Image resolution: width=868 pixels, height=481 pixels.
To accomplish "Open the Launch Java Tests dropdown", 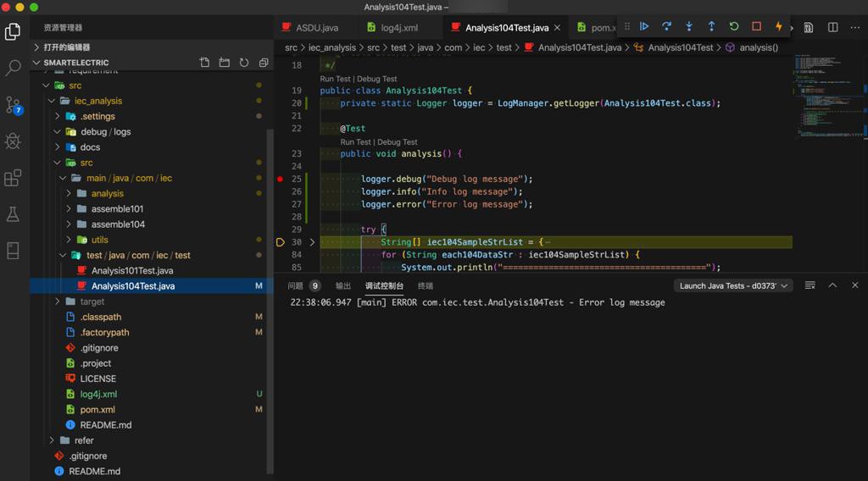I will click(734, 286).
